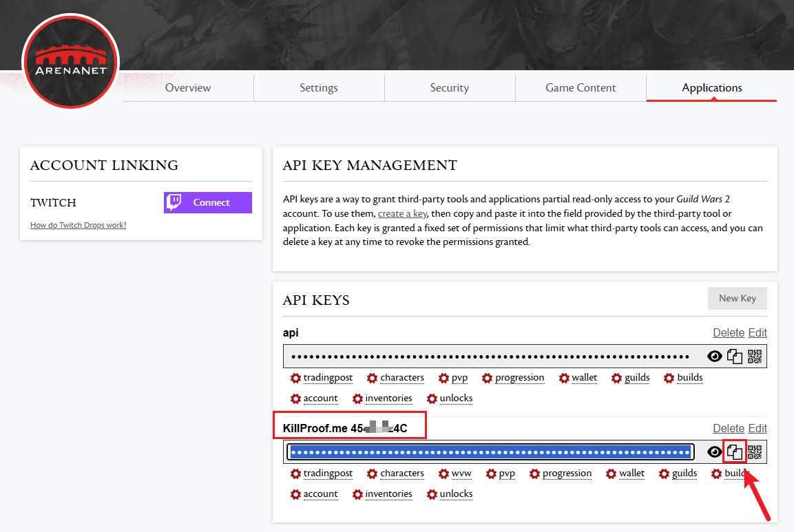Screen dimensions: 794x532
Task: Click the Twitch logo on Connect button
Action: [174, 202]
